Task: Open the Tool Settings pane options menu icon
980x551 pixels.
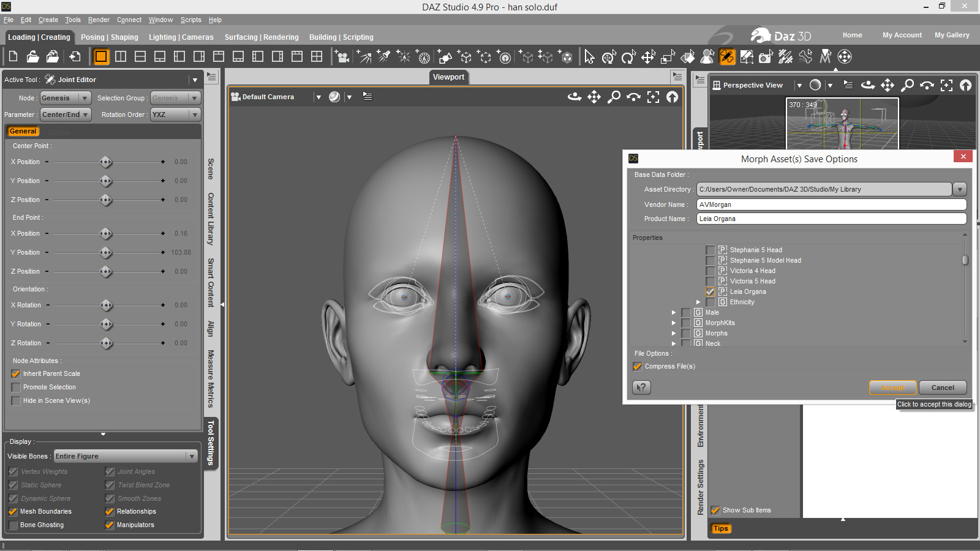Action: pos(211,77)
